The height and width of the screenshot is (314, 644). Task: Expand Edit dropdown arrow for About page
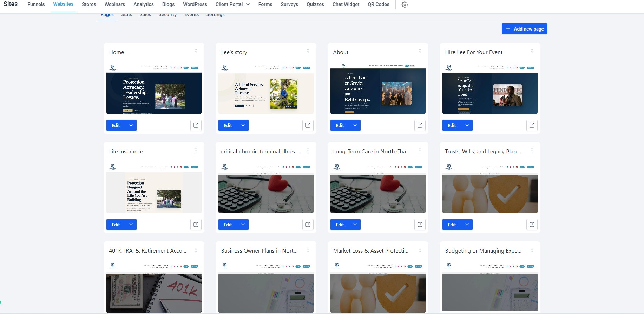click(355, 125)
